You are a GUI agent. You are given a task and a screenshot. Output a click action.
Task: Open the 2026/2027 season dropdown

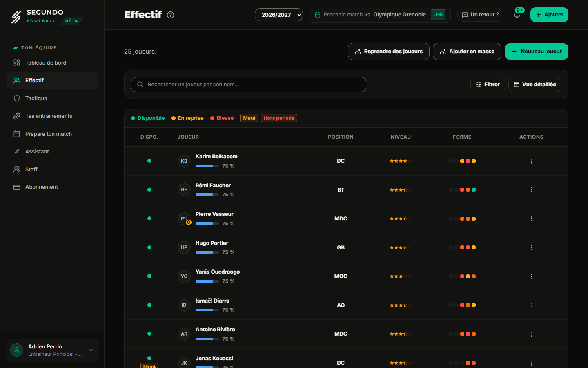click(279, 15)
